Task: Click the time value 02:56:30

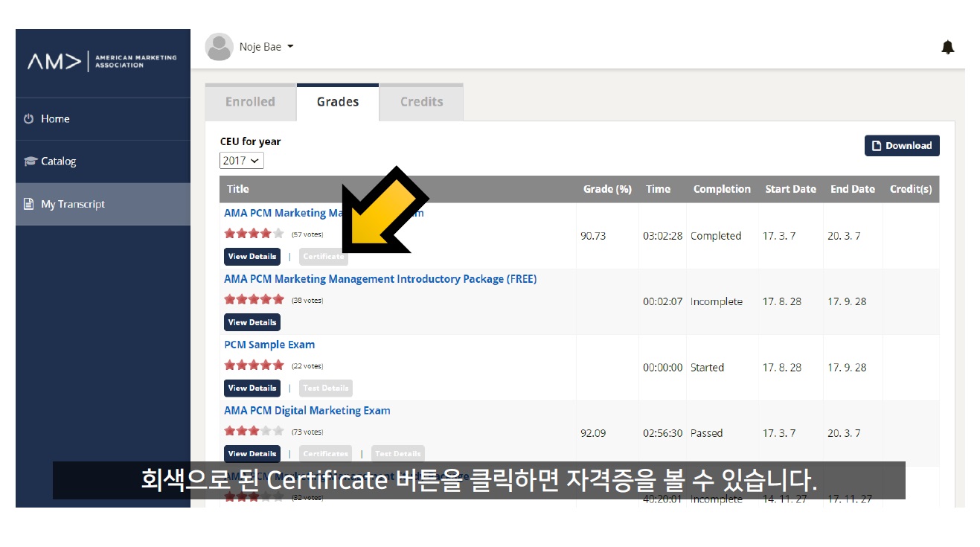Action: (x=662, y=433)
